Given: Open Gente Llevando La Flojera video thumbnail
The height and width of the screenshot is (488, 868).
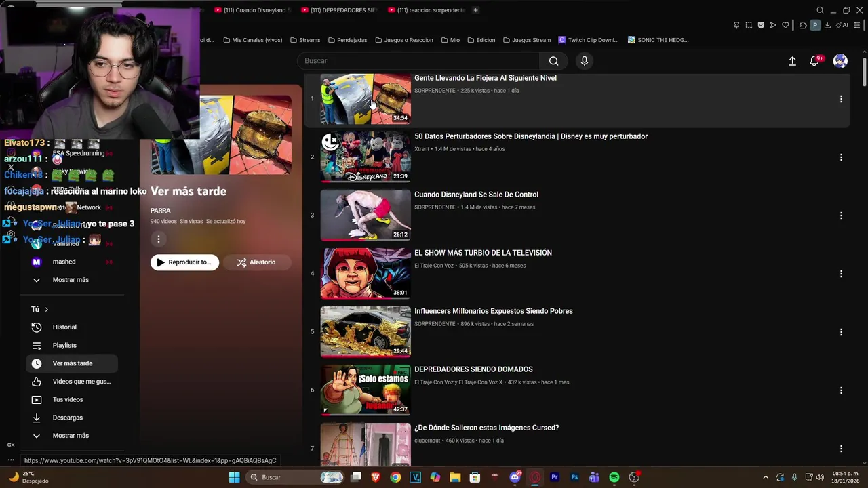Looking at the screenshot, I should 366,99.
